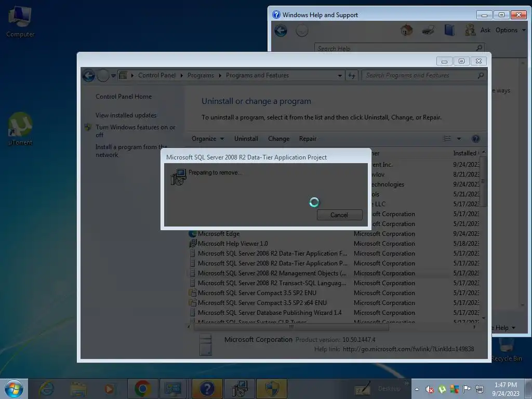Click the network tray icon
This screenshot has height=399, width=532.
(x=479, y=389)
